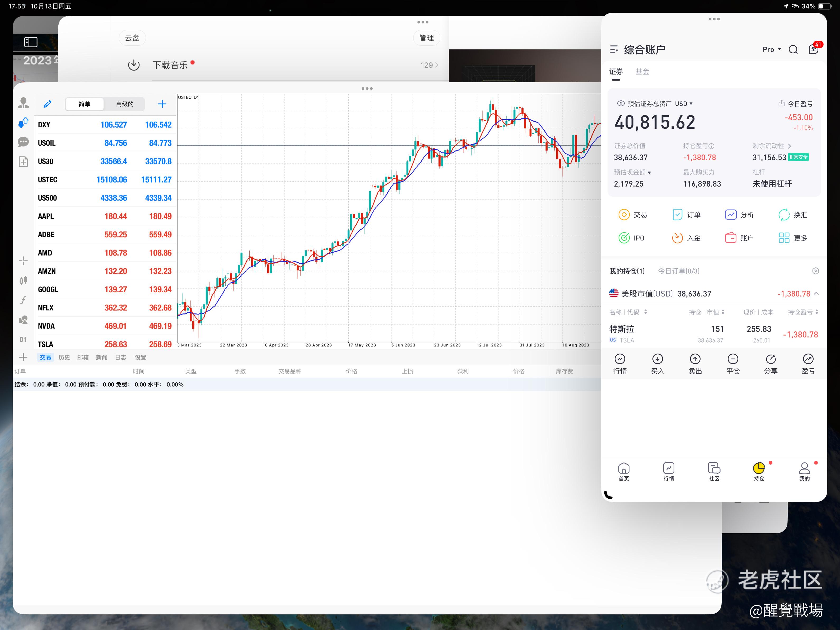The height and width of the screenshot is (630, 840).
Task: Toggle the eye icon hiding total assets
Action: click(x=621, y=103)
